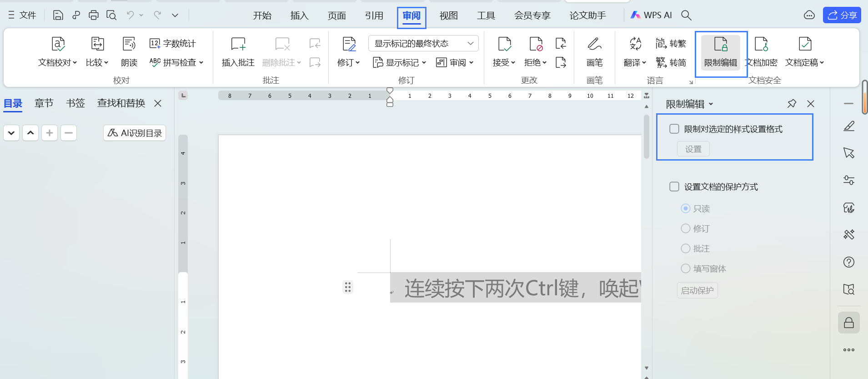Image resolution: width=868 pixels, height=379 pixels.
Task: Select the 批注 radio option
Action: click(686, 248)
